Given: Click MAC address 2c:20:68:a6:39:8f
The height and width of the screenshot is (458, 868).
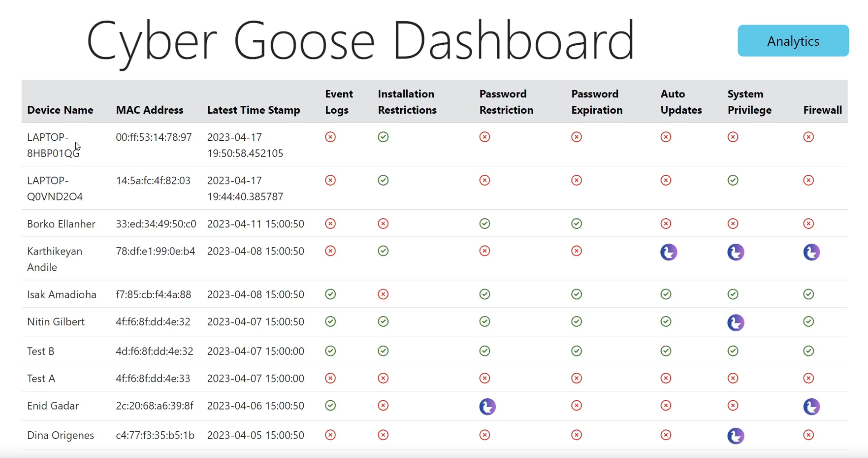Looking at the screenshot, I should click(x=155, y=405).
